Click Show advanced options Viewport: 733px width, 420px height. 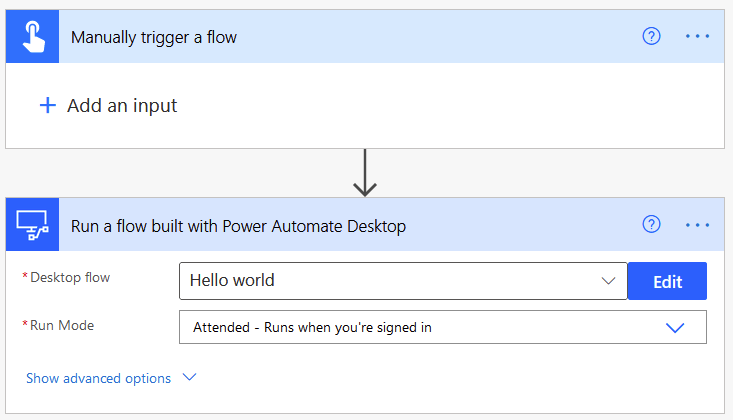(99, 378)
